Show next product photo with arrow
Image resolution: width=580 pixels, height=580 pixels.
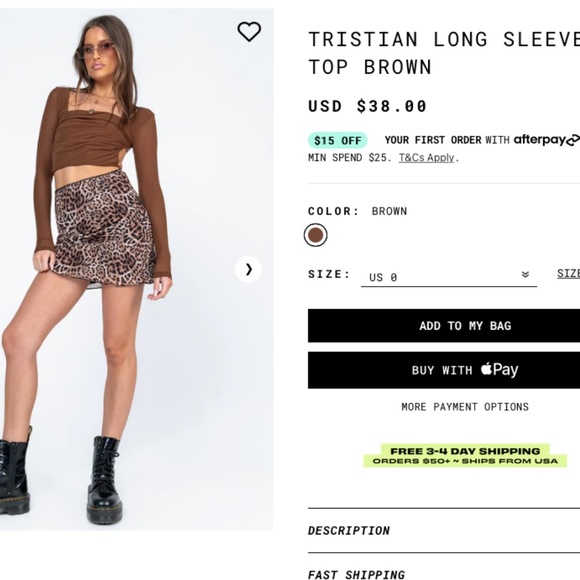[249, 269]
